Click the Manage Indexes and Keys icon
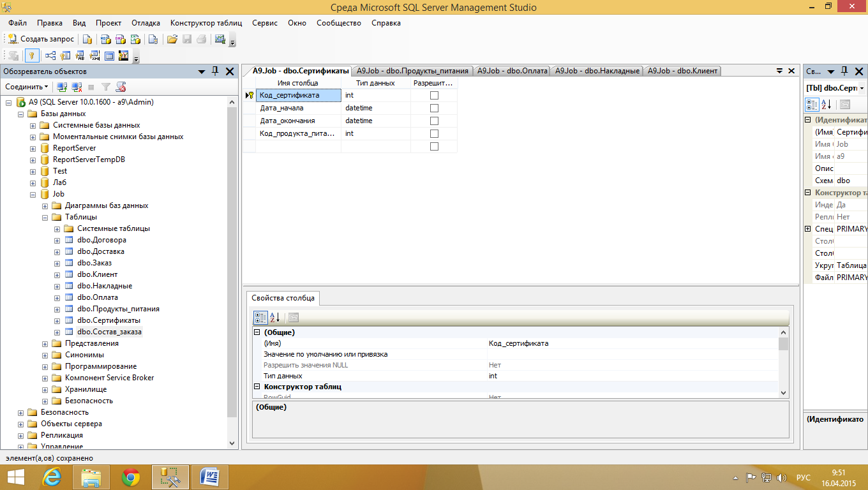This screenshot has height=490, width=868. click(66, 56)
